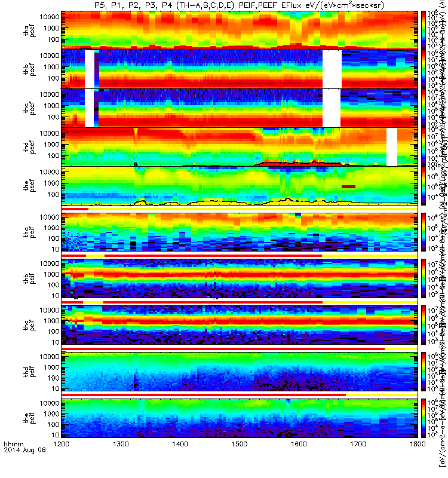This screenshot has width=448, height=478.
Task: Click inside the thc peif spectrogram panel
Action: click(240, 325)
